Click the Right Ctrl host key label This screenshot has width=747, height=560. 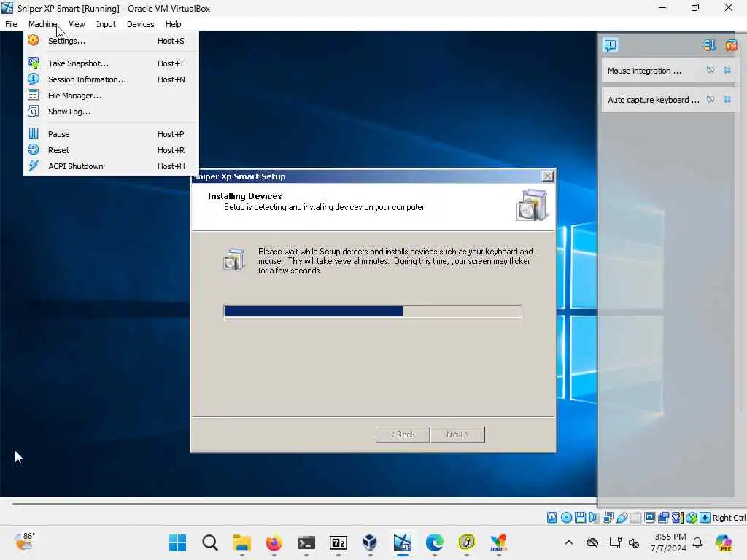coord(729,518)
